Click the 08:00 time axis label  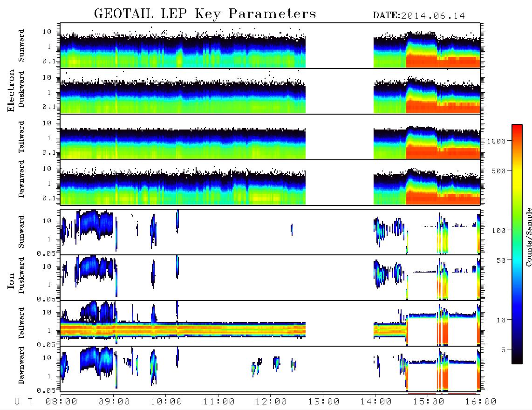pos(61,402)
